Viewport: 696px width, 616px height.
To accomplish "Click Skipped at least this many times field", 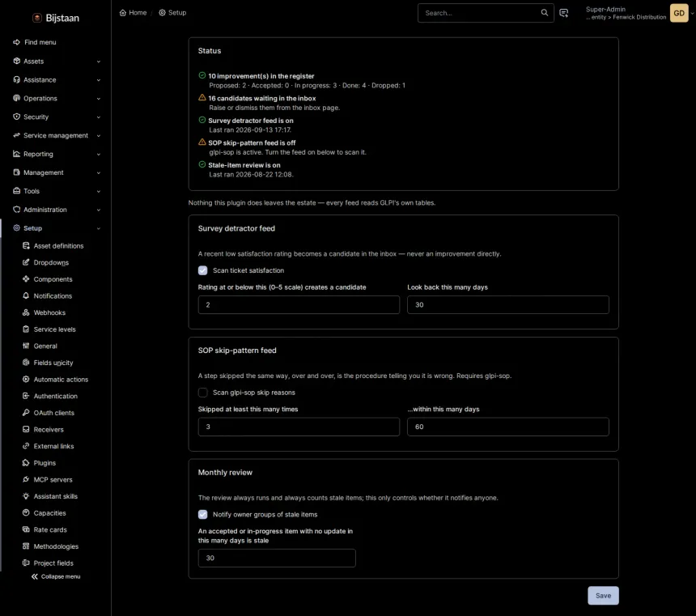I will pyautogui.click(x=299, y=427).
